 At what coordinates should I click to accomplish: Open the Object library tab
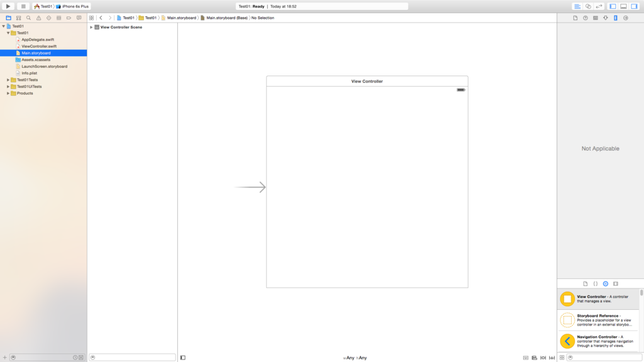tap(606, 283)
